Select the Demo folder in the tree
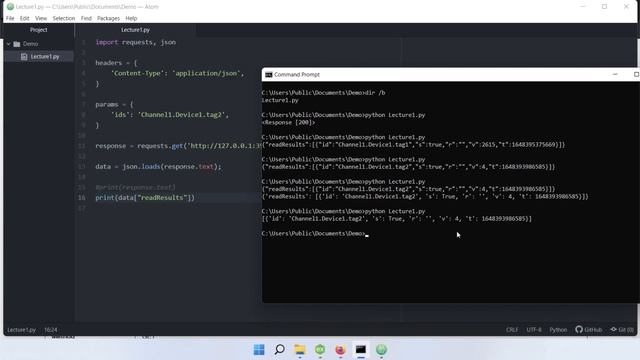Image resolution: width=640 pixels, height=360 pixels. click(30, 44)
